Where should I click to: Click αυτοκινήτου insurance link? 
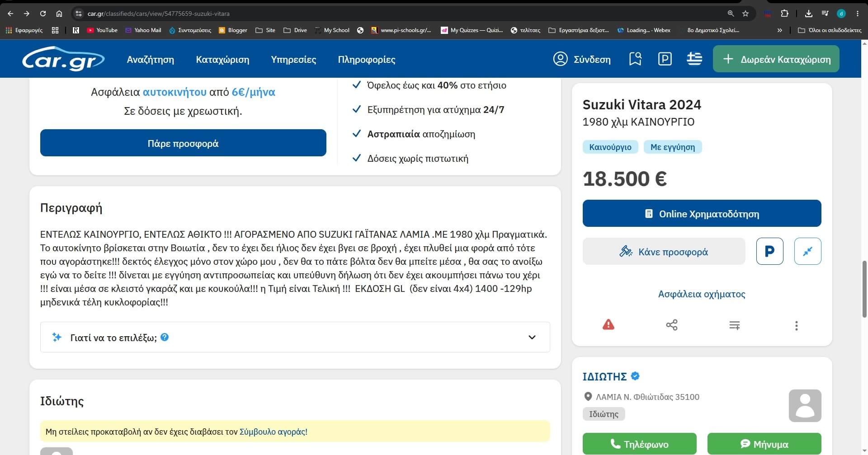point(175,92)
